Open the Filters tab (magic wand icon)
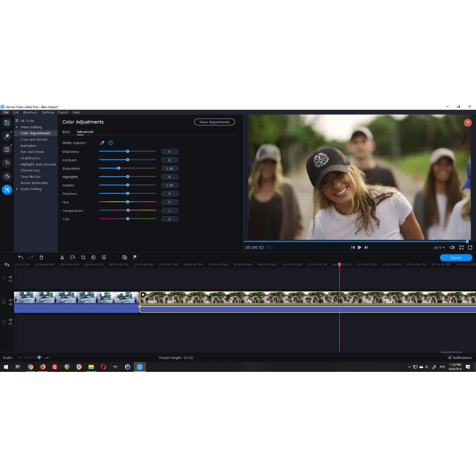 tap(7, 136)
